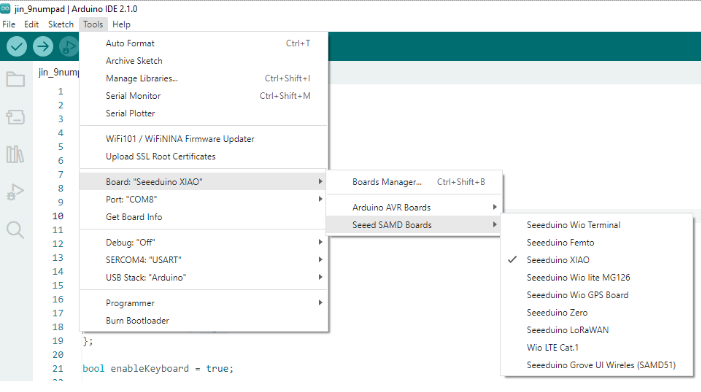Select Seeeduino Wio lite MG126 board
The height and width of the screenshot is (392, 701).
click(597, 278)
